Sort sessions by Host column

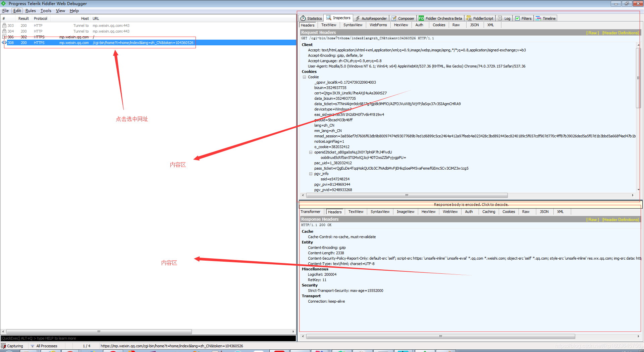click(85, 18)
